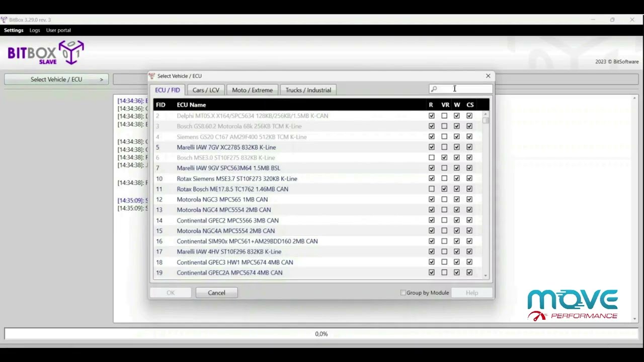Switch to the Trucks / Industrial tab

click(x=308, y=90)
